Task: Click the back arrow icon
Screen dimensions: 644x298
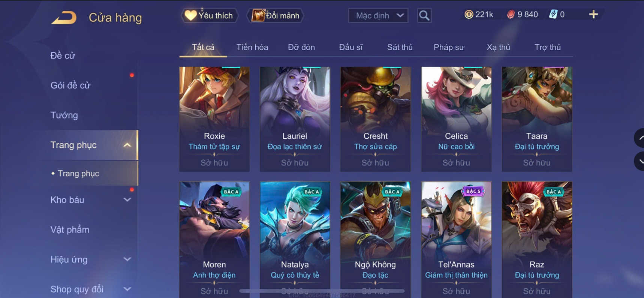Action: point(64,18)
